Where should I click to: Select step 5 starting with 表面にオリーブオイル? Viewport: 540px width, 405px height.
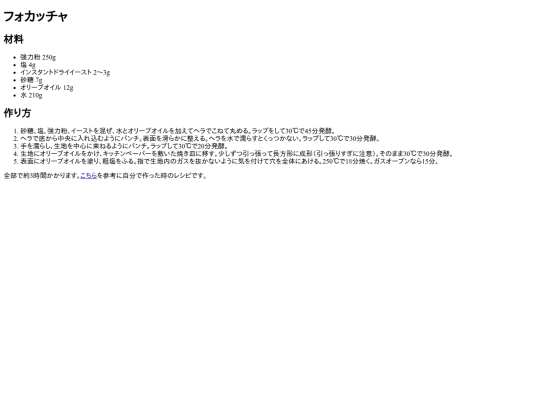[x=229, y=161]
